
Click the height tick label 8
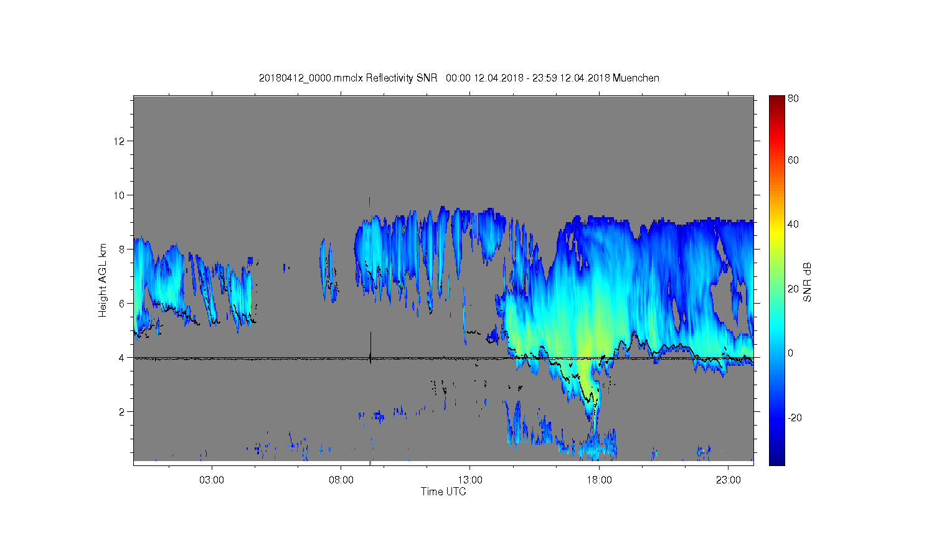point(123,250)
